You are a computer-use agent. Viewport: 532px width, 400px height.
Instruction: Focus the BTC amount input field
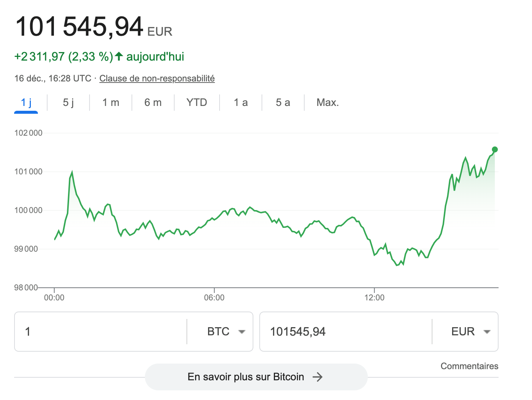100,332
